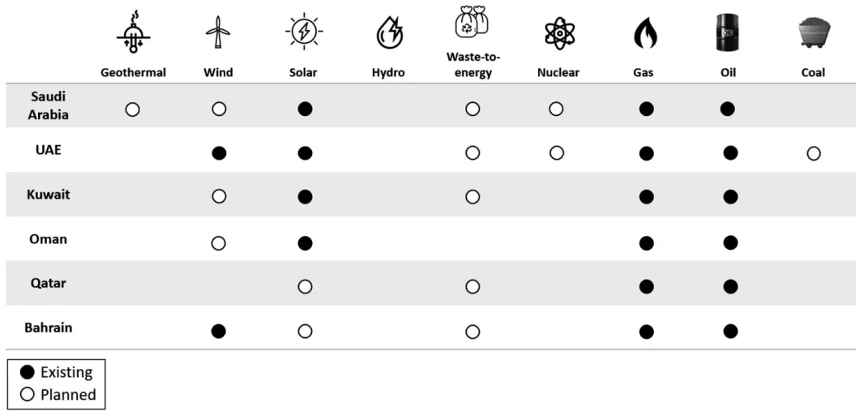Select the Kuwait row label
868x420 pixels.
tap(49, 195)
